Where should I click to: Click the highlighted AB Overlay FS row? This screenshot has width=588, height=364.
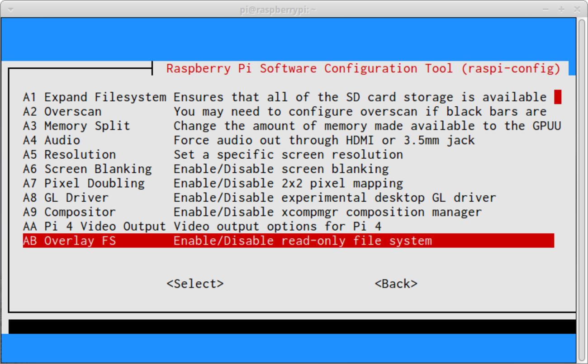coord(288,241)
